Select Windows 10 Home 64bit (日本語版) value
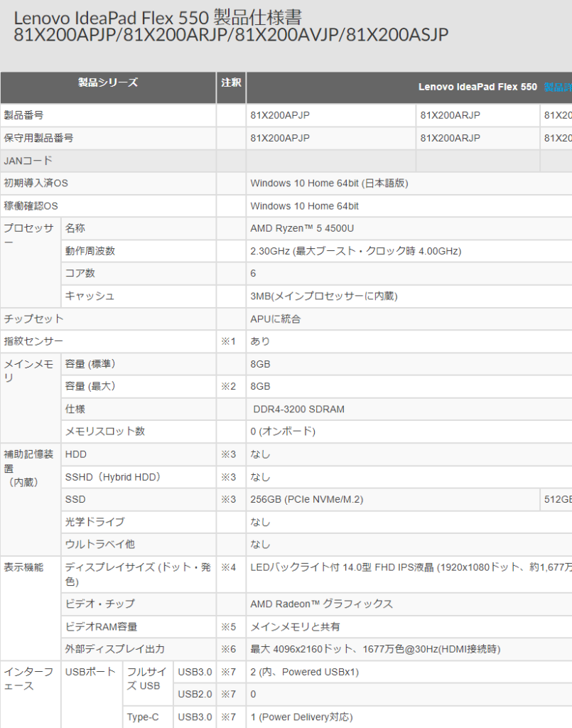 pyautogui.click(x=330, y=183)
